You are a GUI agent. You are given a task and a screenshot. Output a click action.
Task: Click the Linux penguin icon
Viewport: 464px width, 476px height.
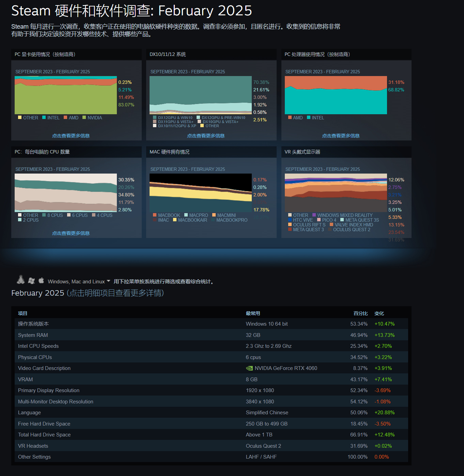point(21,280)
